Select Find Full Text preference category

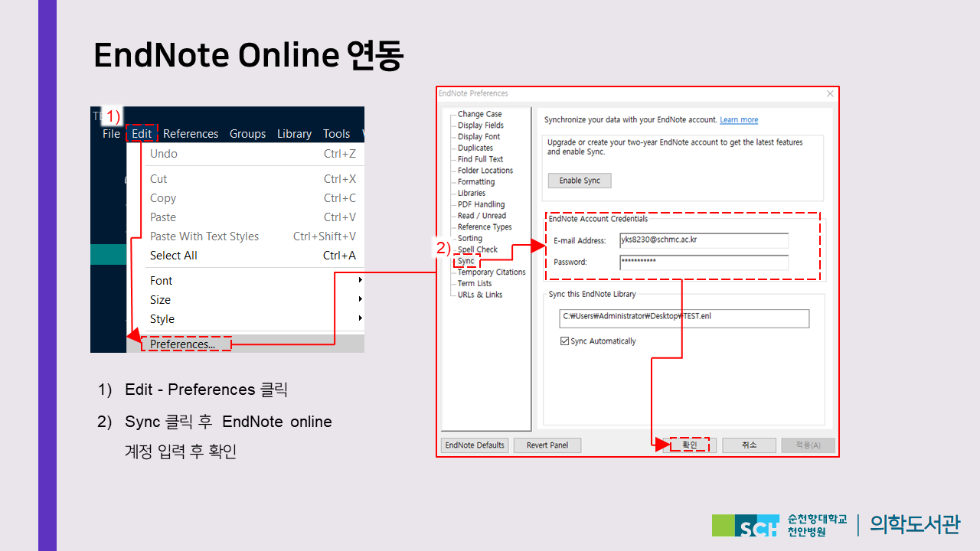pos(480,159)
